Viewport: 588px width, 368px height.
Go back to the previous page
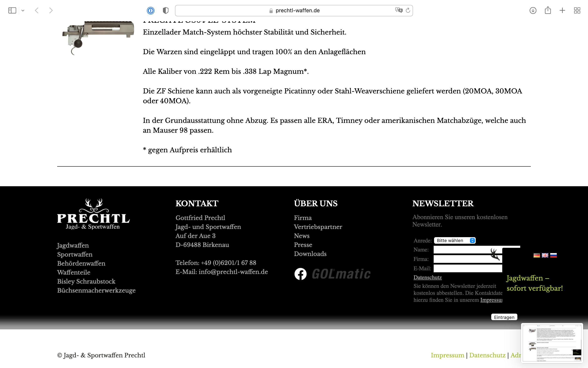pos(37,10)
